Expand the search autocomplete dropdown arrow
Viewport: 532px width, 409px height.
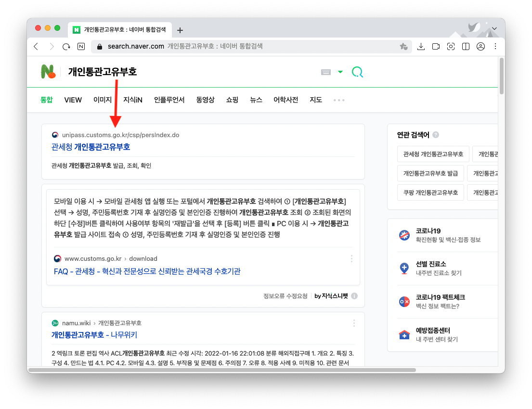(340, 72)
